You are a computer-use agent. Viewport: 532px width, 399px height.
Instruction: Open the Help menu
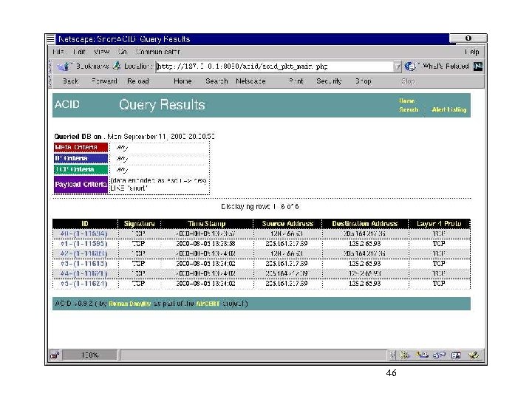click(x=472, y=52)
